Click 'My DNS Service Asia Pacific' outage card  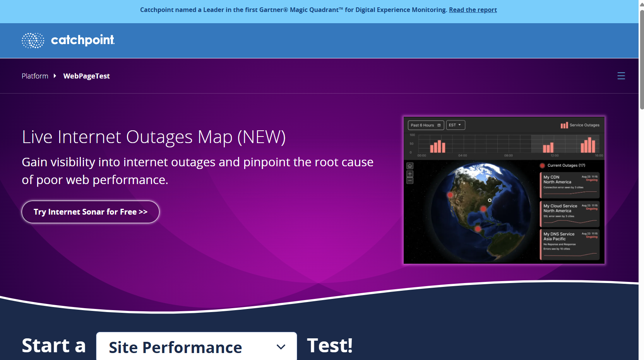click(x=570, y=244)
